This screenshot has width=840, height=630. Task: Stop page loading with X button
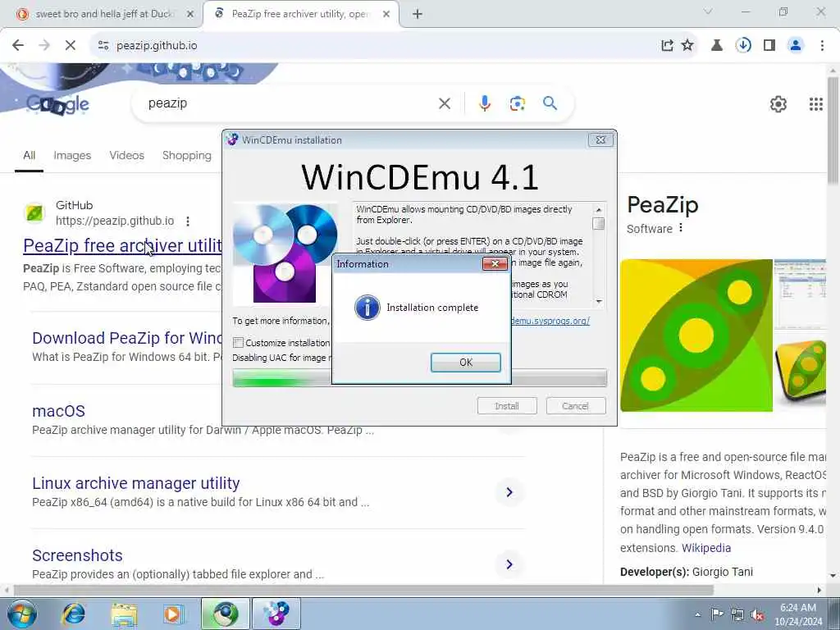71,46
